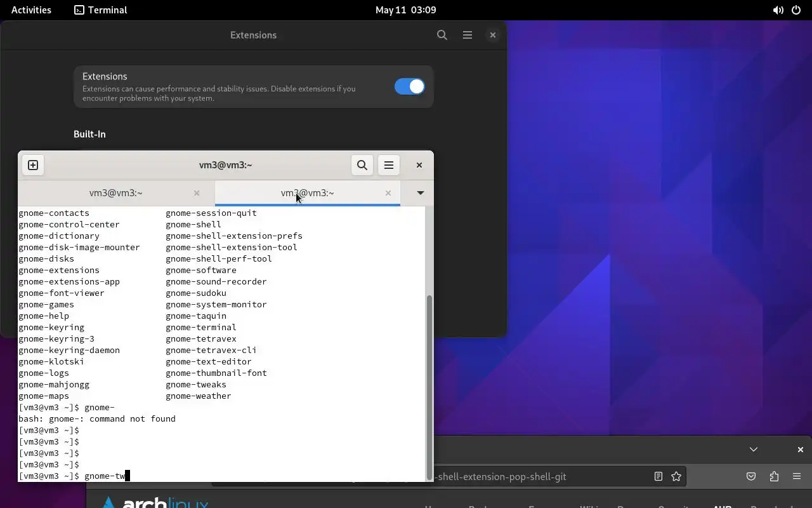This screenshot has height=508, width=812.
Task: Expand the terminal tab list dropdown arrow
Action: point(420,193)
